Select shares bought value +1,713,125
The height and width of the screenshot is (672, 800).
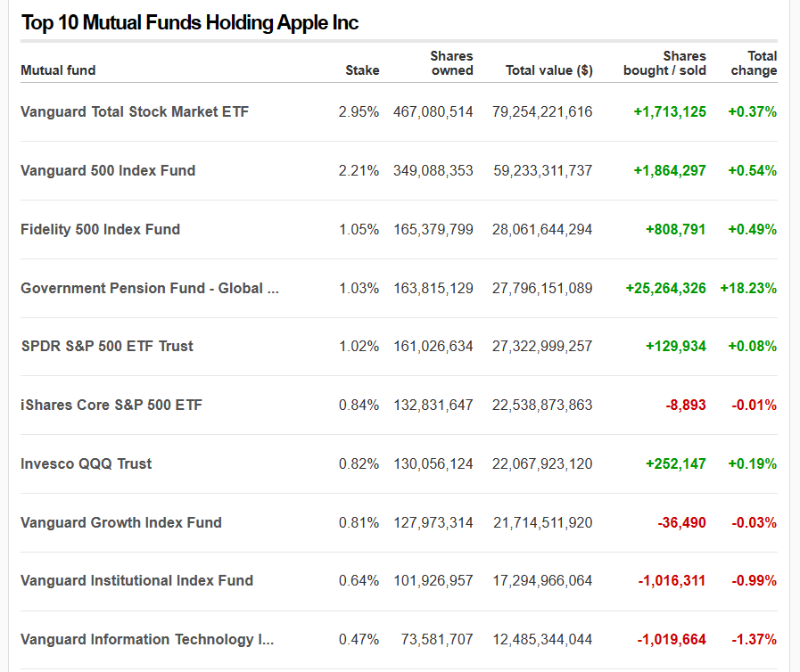pyautogui.click(x=670, y=111)
